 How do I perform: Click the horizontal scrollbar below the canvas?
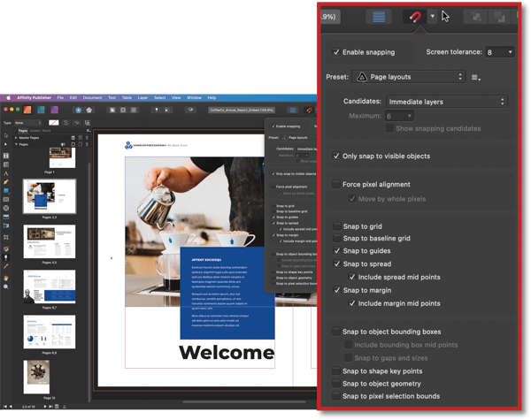pos(244,402)
